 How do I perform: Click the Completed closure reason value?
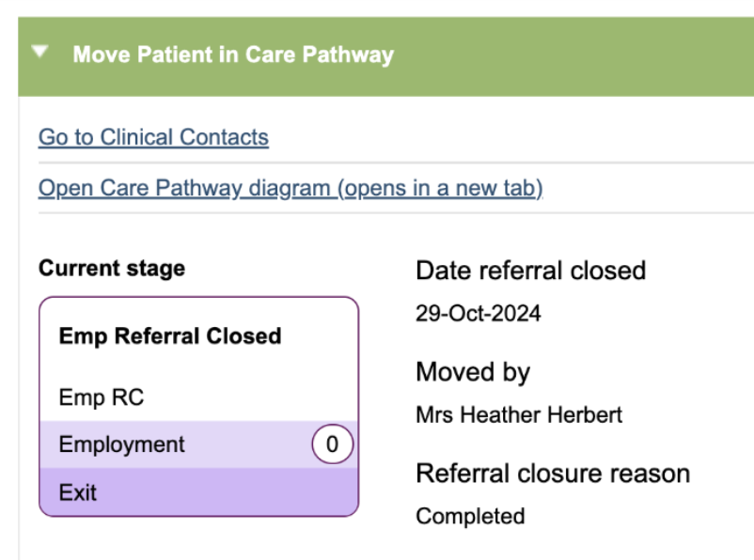point(470,516)
